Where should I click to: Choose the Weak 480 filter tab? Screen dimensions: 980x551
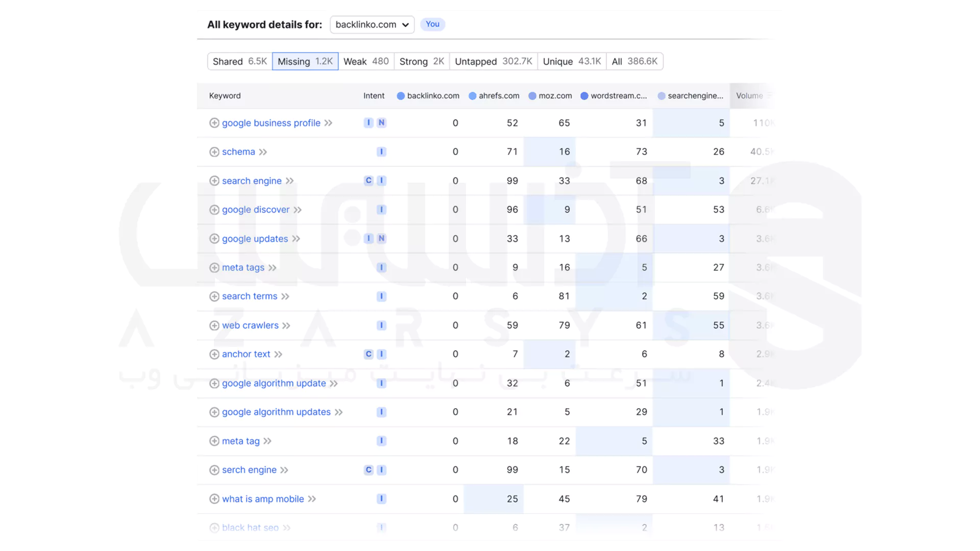coord(366,61)
